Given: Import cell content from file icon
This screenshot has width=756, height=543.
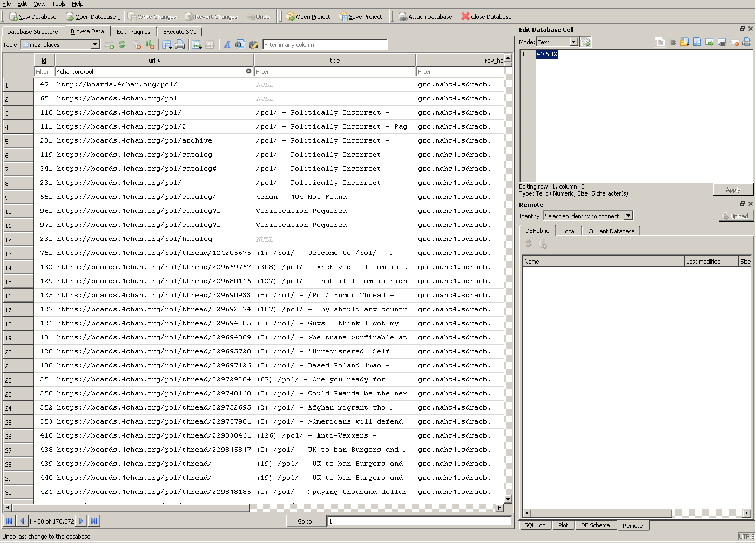Looking at the screenshot, I should pos(685,42).
